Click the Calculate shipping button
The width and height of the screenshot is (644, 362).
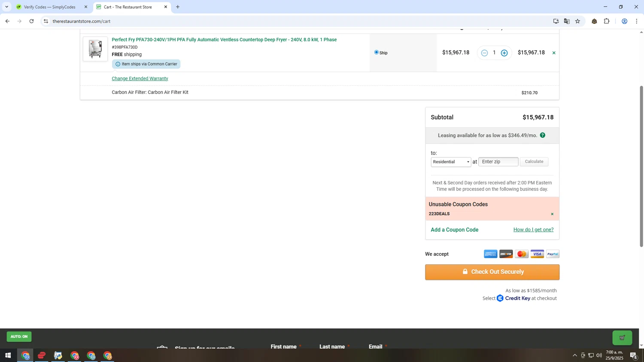(534, 162)
